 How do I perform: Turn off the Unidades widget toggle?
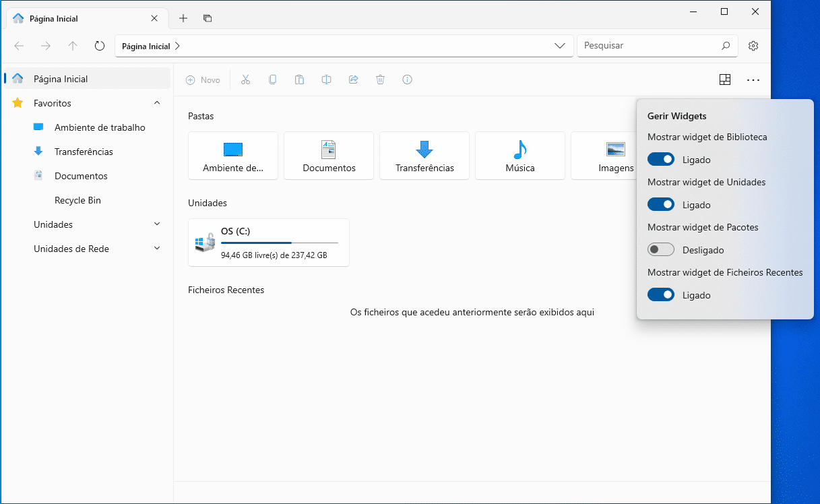click(660, 205)
